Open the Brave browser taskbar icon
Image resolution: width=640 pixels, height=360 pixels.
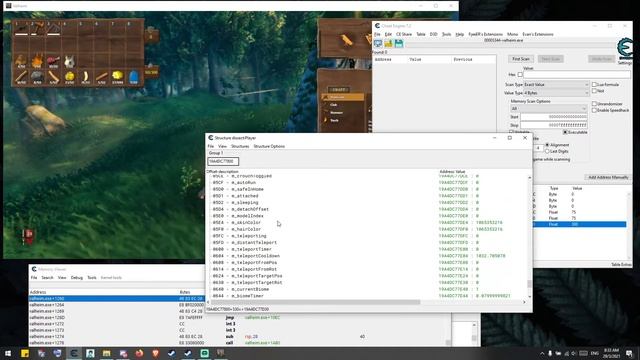click(156, 353)
